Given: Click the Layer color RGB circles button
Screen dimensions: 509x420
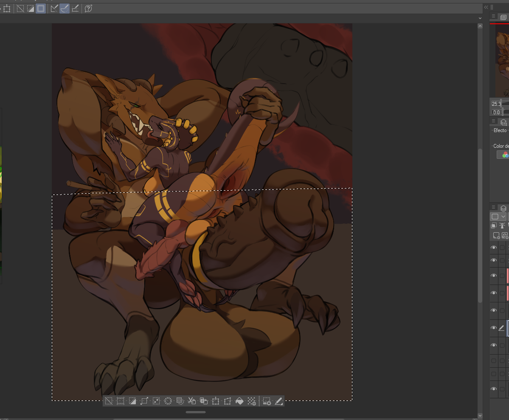Looking at the screenshot, I should (503, 155).
